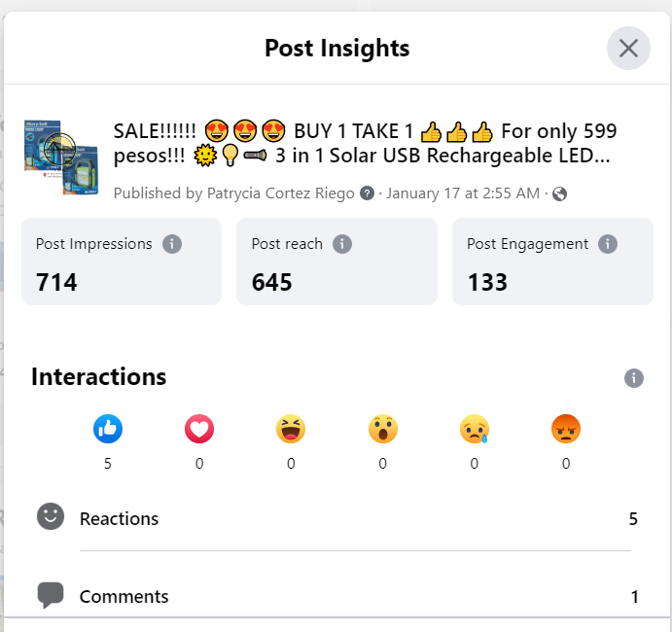Click the Interactions info icon
This screenshot has width=672, height=632.
point(634,378)
